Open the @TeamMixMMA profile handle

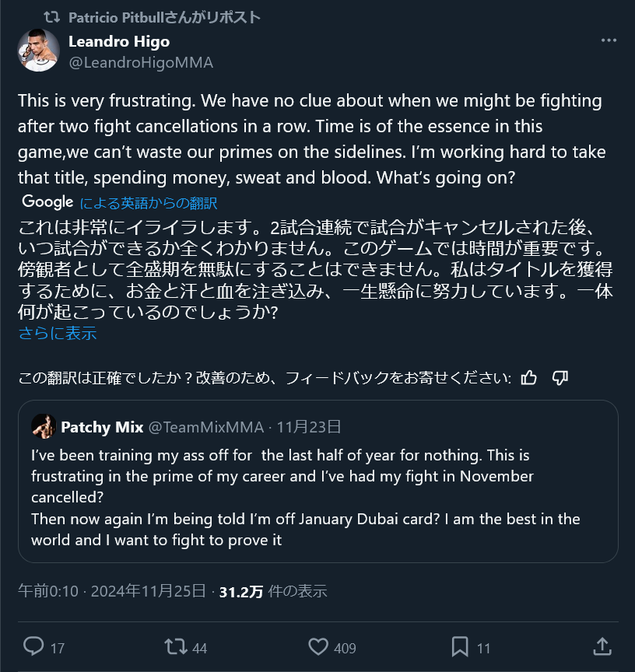pyautogui.click(x=205, y=427)
